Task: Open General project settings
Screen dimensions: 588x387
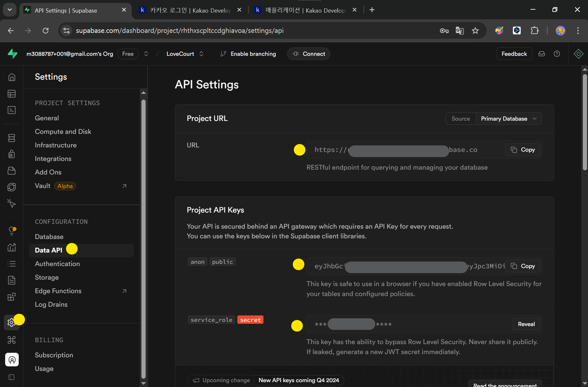Action: pyautogui.click(x=47, y=118)
